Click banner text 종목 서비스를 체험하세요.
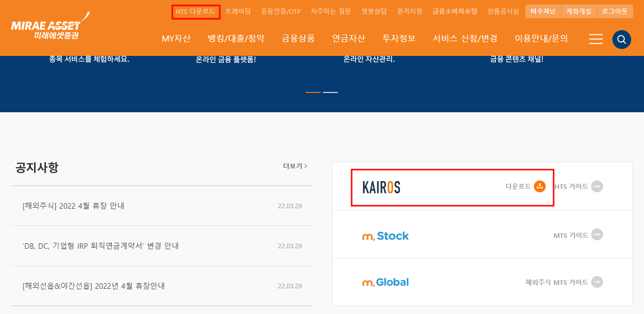This screenshot has width=644, height=314. (x=89, y=59)
